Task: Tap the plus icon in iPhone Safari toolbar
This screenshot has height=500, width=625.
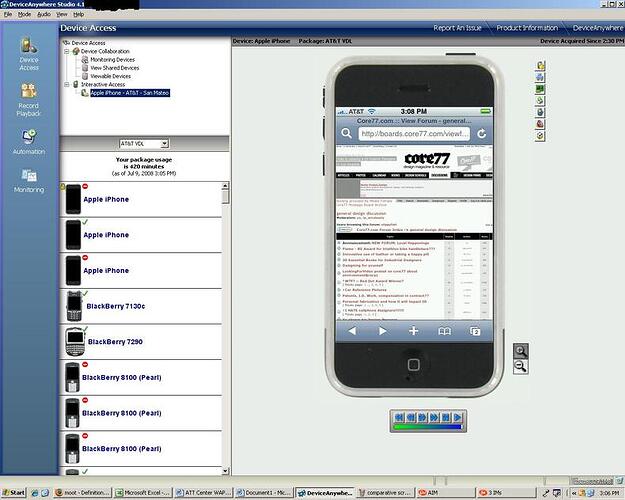Action: coord(413,331)
